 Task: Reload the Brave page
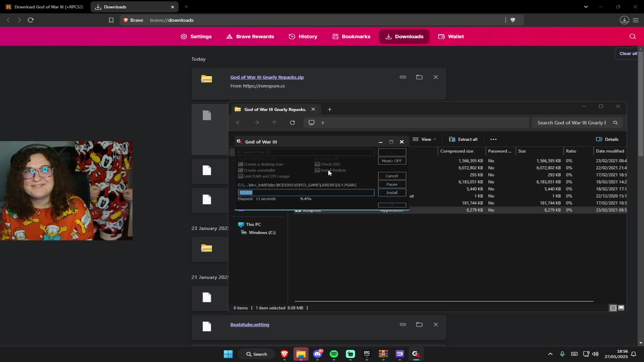(x=31, y=20)
